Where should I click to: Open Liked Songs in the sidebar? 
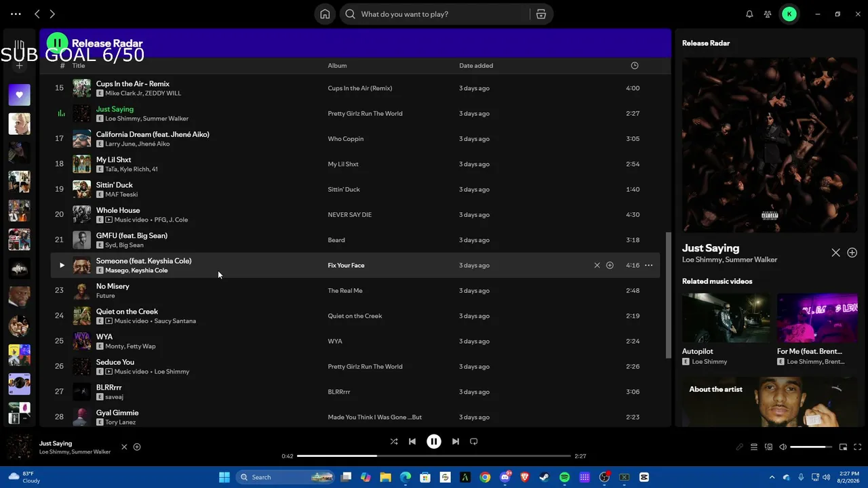coord(19,95)
